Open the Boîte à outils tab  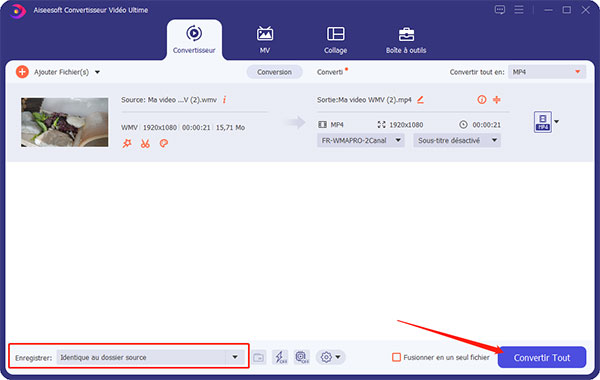tap(406, 40)
